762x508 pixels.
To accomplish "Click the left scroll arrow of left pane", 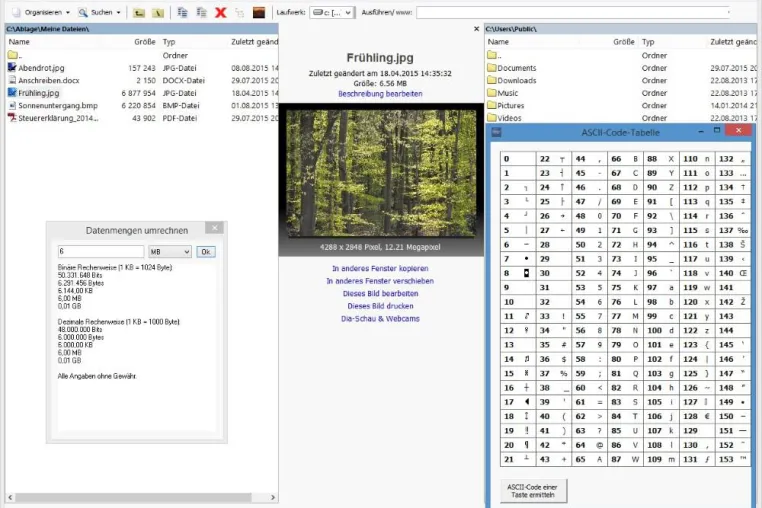I will (10, 497).
